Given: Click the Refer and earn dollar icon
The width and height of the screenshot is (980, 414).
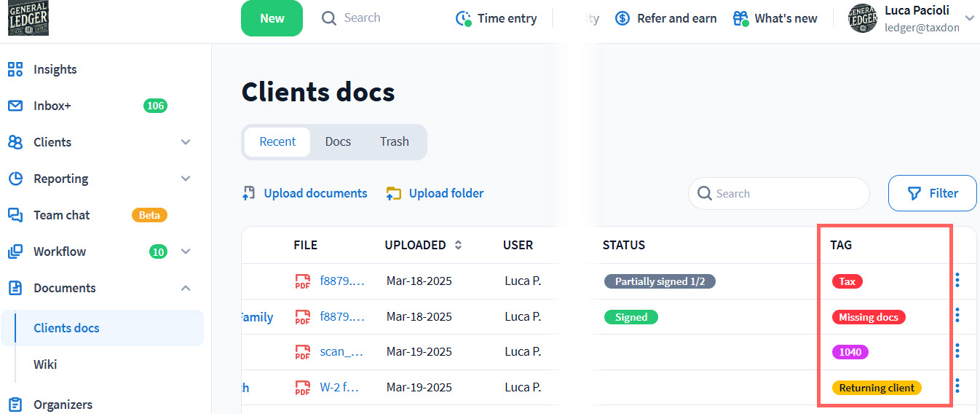Looking at the screenshot, I should coord(623,19).
